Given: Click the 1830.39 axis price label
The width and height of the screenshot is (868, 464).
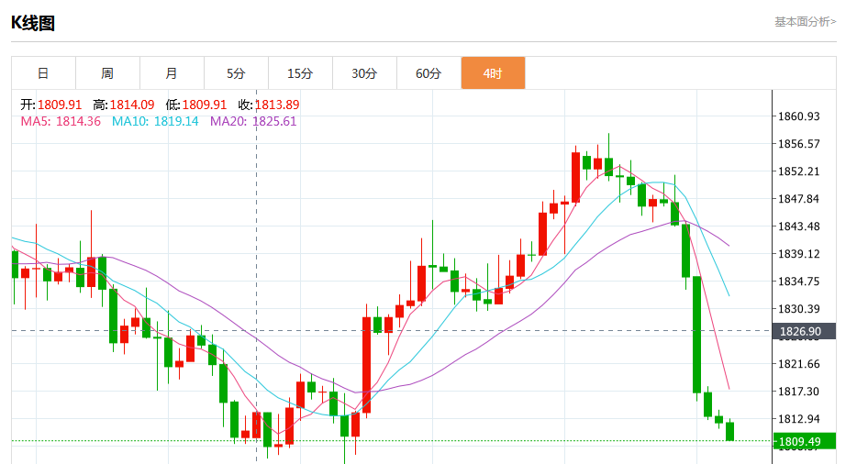Looking at the screenshot, I should click(x=799, y=309).
